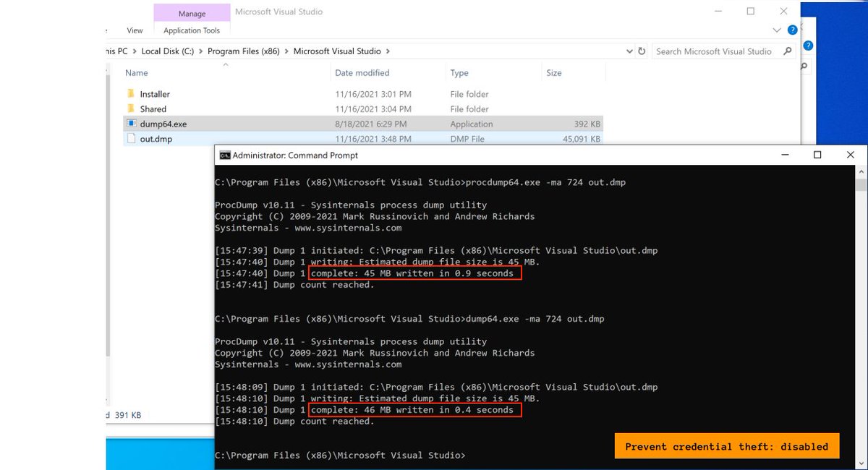Select the dump64.exe file name
Image resolution: width=868 pixels, height=470 pixels.
tap(163, 124)
